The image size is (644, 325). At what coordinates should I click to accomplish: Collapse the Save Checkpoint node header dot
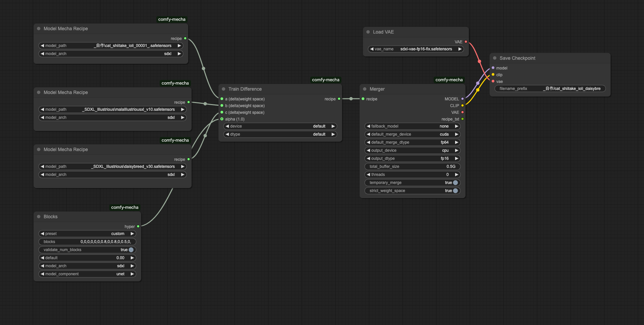[494, 58]
